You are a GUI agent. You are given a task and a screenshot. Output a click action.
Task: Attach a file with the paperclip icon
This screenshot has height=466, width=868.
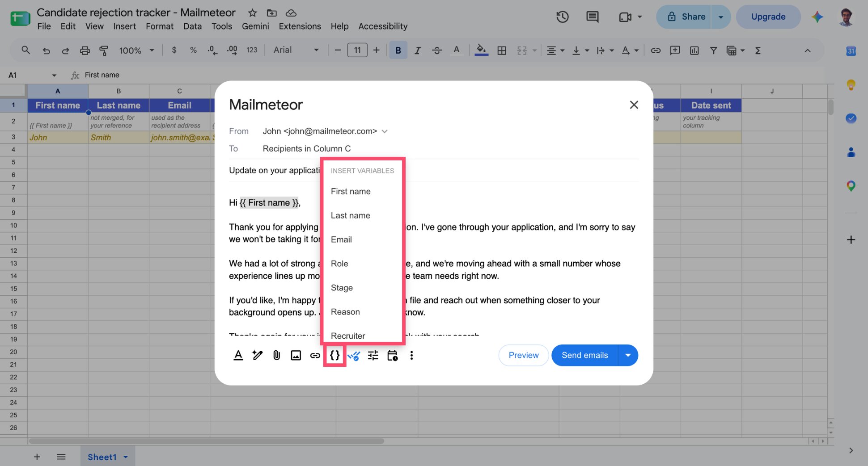(x=277, y=355)
